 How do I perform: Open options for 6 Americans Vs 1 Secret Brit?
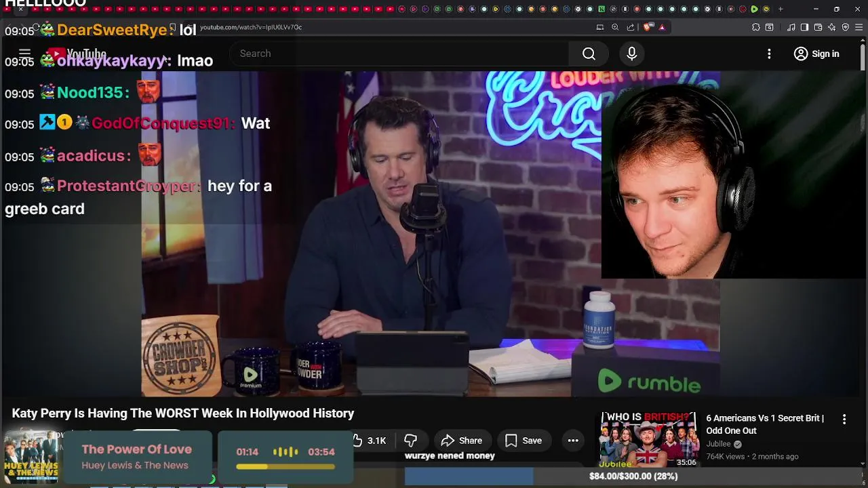point(844,420)
